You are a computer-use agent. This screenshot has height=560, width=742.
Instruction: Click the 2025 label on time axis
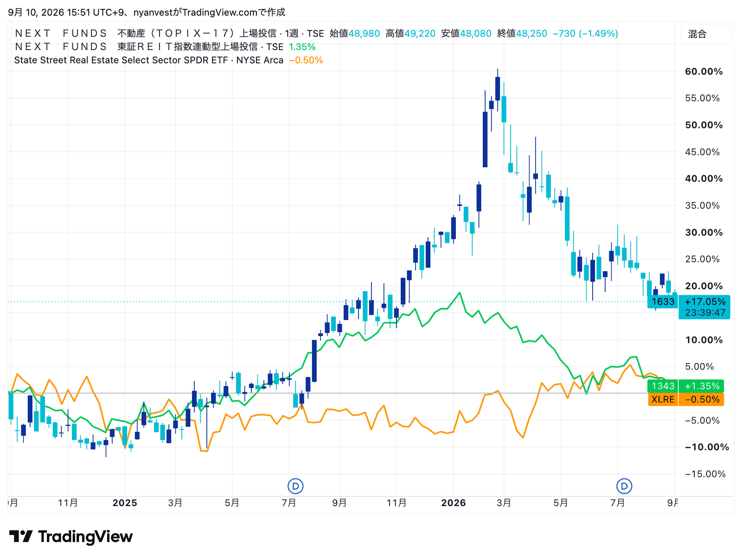click(x=125, y=503)
